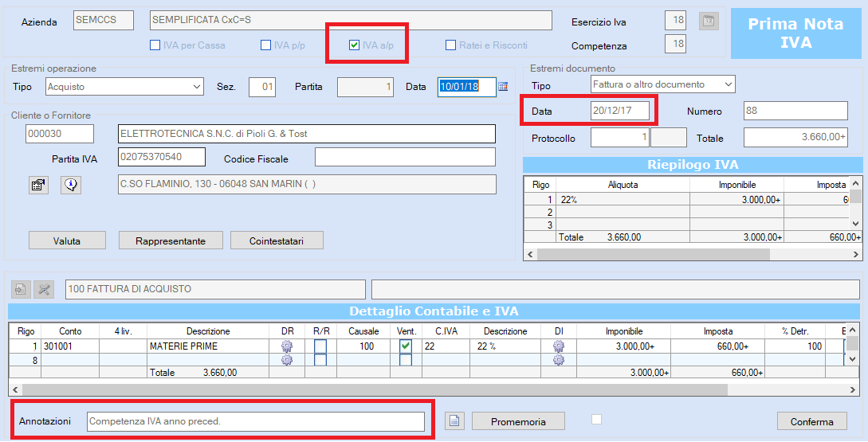Click document Data field 20/12/17

pos(619,111)
